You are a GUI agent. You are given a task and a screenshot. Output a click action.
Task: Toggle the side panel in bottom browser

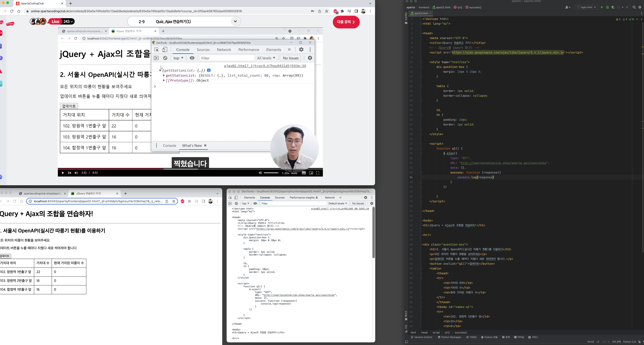(203, 201)
